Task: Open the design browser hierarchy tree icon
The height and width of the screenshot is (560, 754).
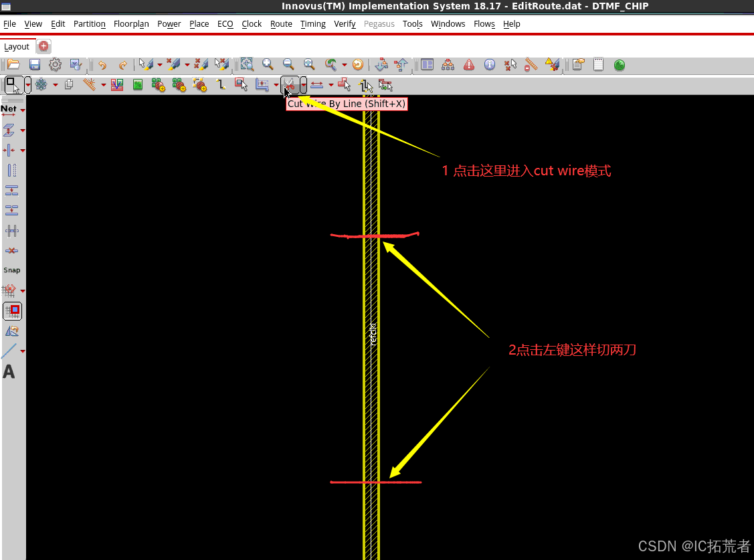Action: [448, 64]
